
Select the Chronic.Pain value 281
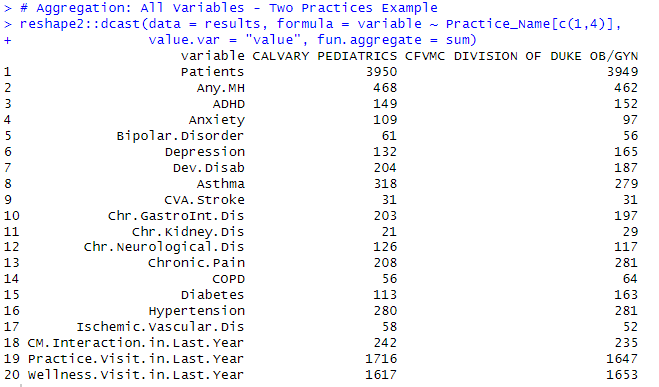click(626, 263)
